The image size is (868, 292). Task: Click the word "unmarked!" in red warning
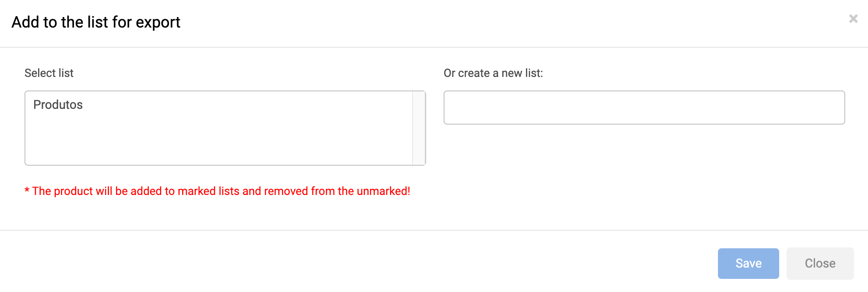coord(383,191)
